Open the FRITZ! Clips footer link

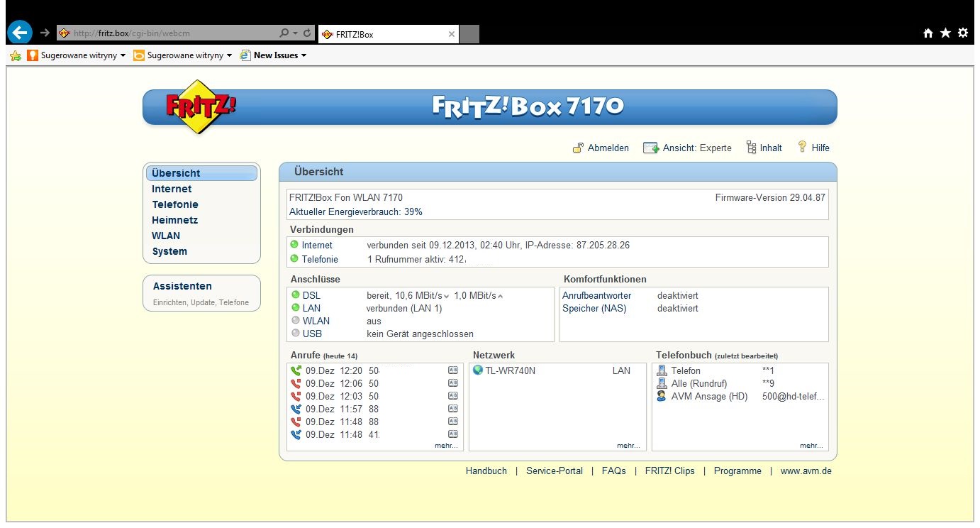coord(670,471)
